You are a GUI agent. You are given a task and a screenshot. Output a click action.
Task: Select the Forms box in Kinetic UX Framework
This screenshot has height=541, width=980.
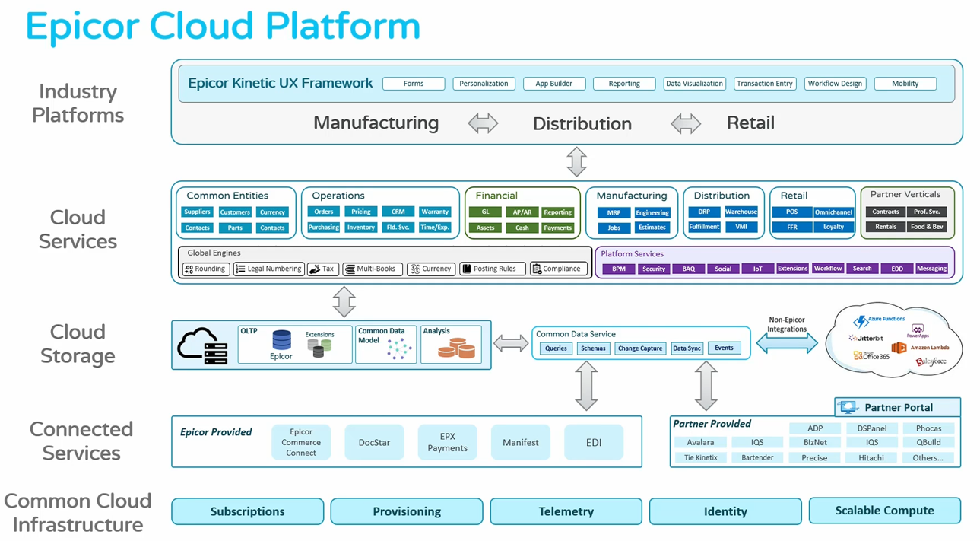click(x=414, y=84)
